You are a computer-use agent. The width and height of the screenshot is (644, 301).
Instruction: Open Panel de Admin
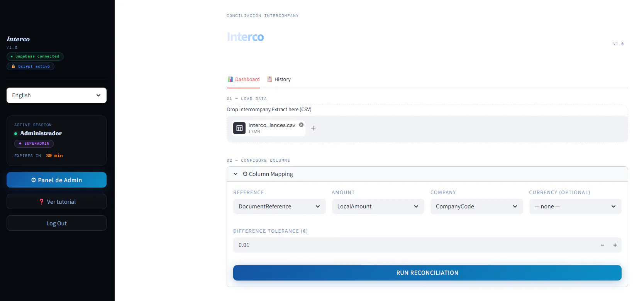(56, 180)
